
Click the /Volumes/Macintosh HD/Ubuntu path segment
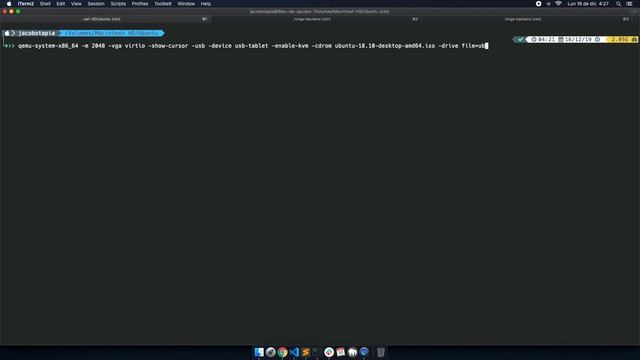coord(111,33)
